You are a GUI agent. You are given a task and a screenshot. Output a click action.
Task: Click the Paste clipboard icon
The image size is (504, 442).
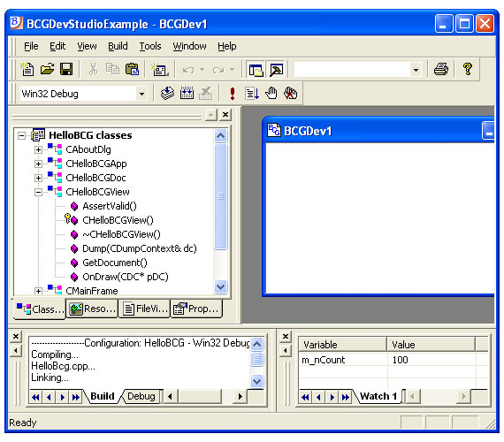(x=132, y=69)
